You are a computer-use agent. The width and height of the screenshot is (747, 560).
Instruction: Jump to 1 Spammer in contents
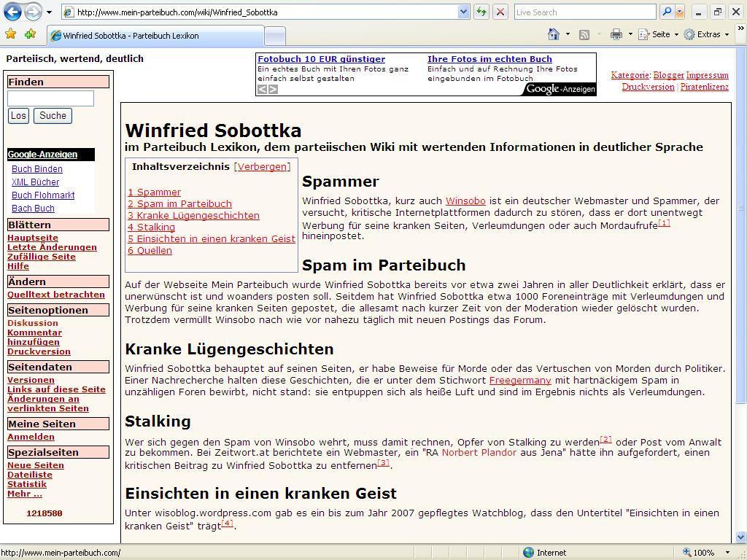pyautogui.click(x=155, y=192)
